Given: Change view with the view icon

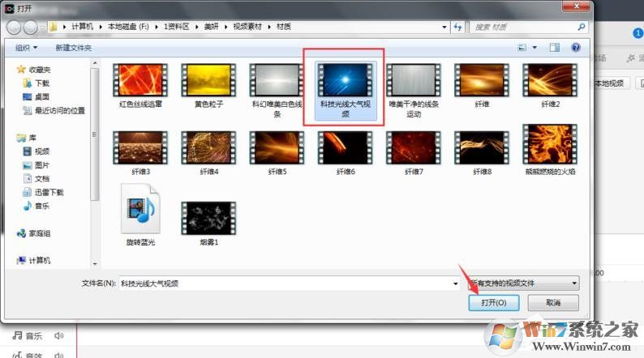Looking at the screenshot, I should [x=522, y=48].
